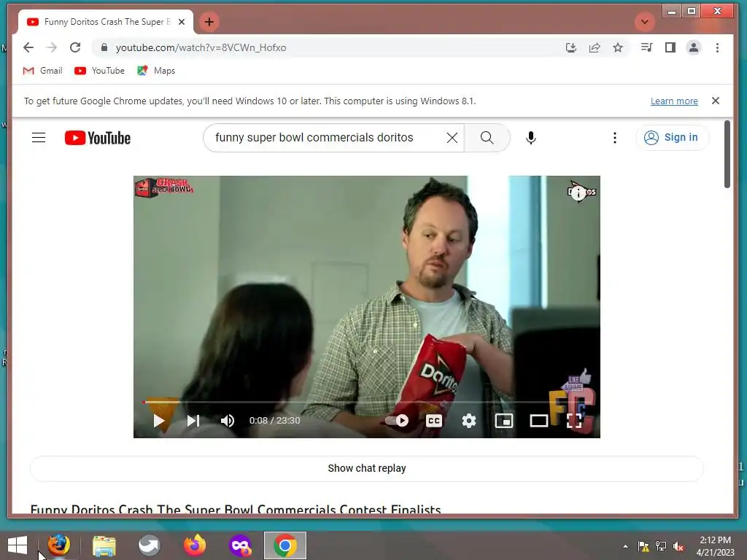Open Waterfox globe icon on taskbar
The image size is (747, 560).
(x=58, y=545)
